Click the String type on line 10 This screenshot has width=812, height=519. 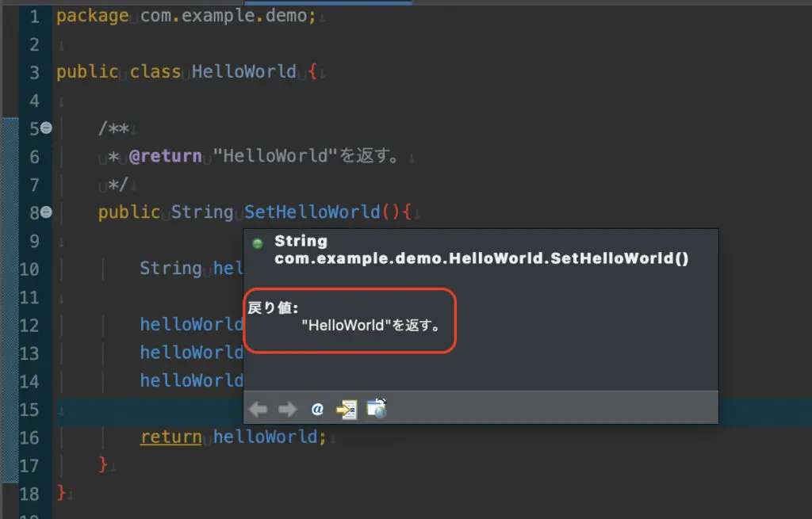point(171,268)
